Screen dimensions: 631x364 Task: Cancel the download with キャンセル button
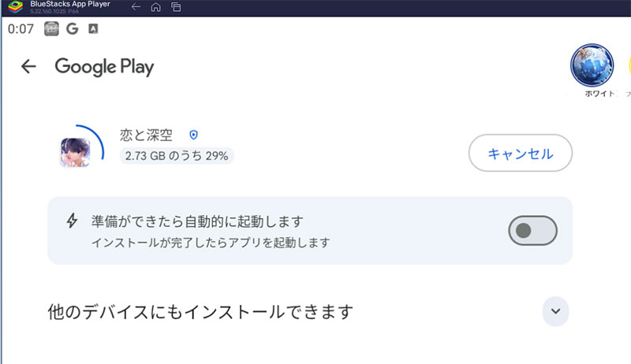[x=520, y=154]
